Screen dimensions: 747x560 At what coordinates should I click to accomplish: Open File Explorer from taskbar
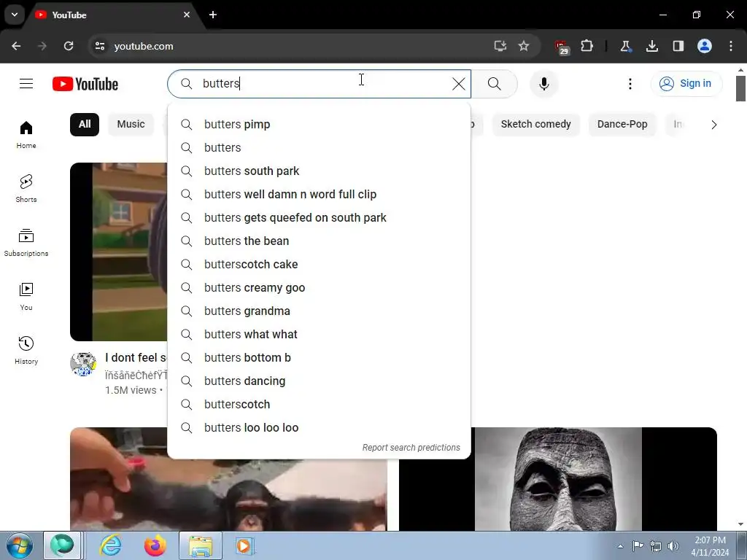click(x=201, y=545)
